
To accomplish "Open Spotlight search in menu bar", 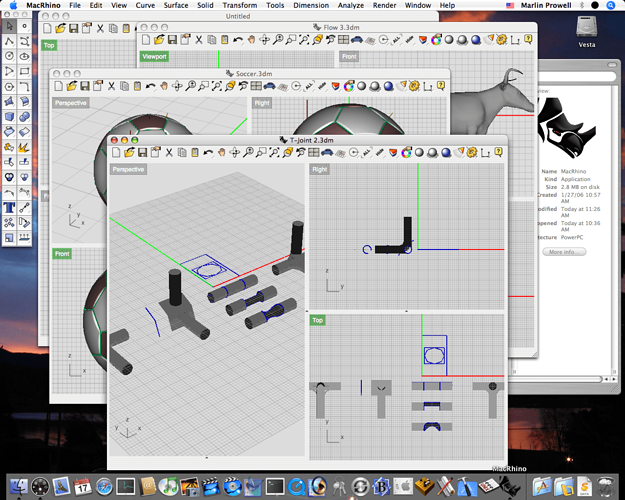I will pos(611,5).
